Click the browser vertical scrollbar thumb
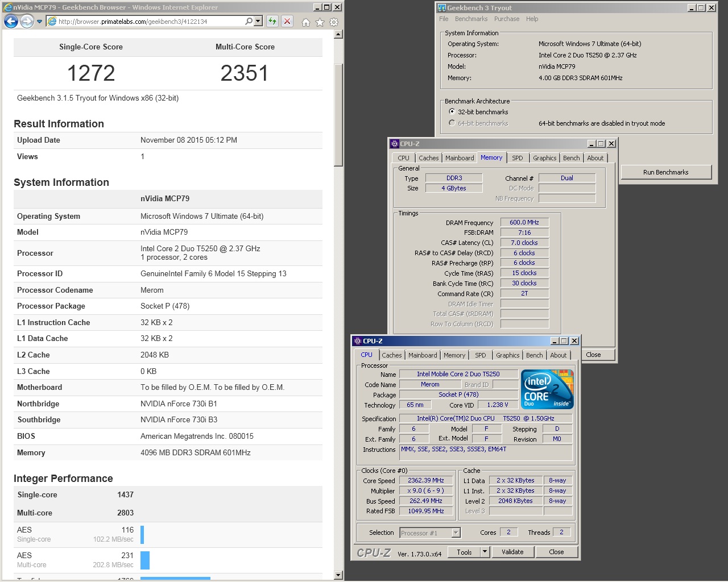The image size is (728, 582). pyautogui.click(x=338, y=115)
